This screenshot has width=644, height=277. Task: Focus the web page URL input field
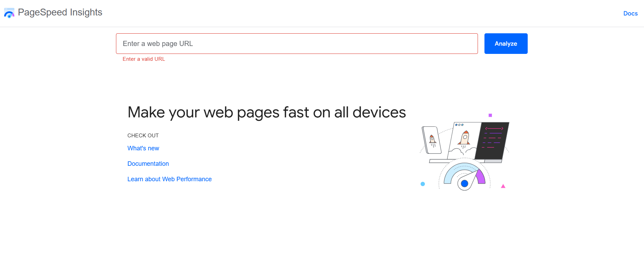tap(297, 44)
